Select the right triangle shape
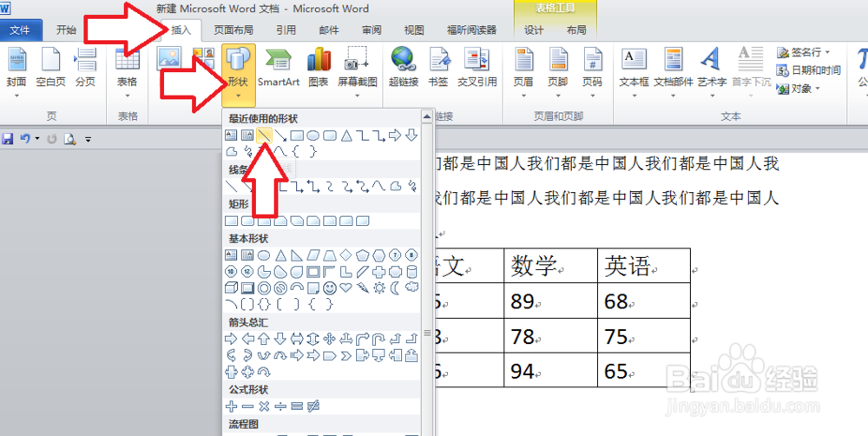Viewport: 868px width, 436px height. tap(297, 255)
